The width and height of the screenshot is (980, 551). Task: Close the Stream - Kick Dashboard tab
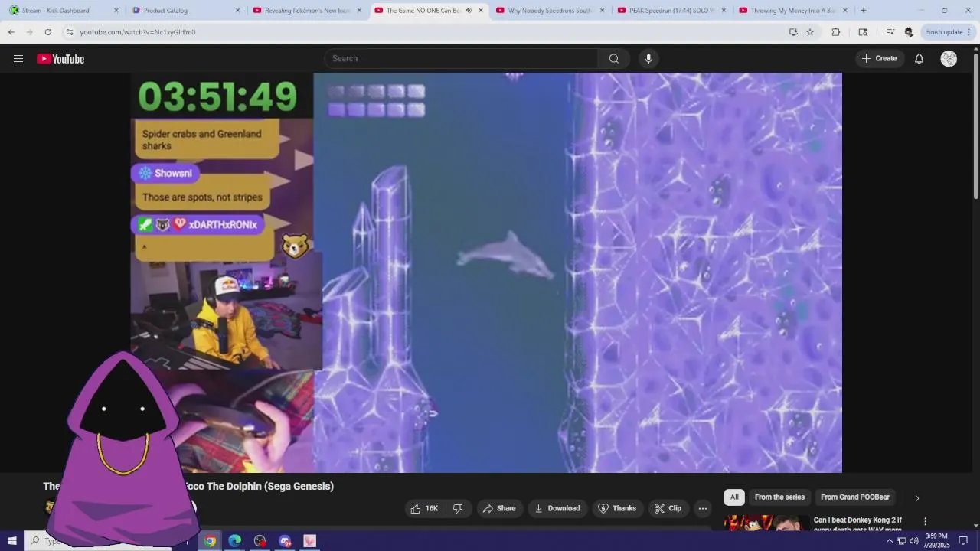(x=116, y=11)
